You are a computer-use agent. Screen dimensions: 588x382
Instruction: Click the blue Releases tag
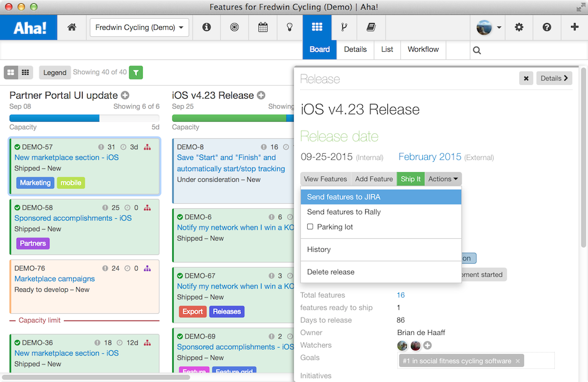coord(227,311)
